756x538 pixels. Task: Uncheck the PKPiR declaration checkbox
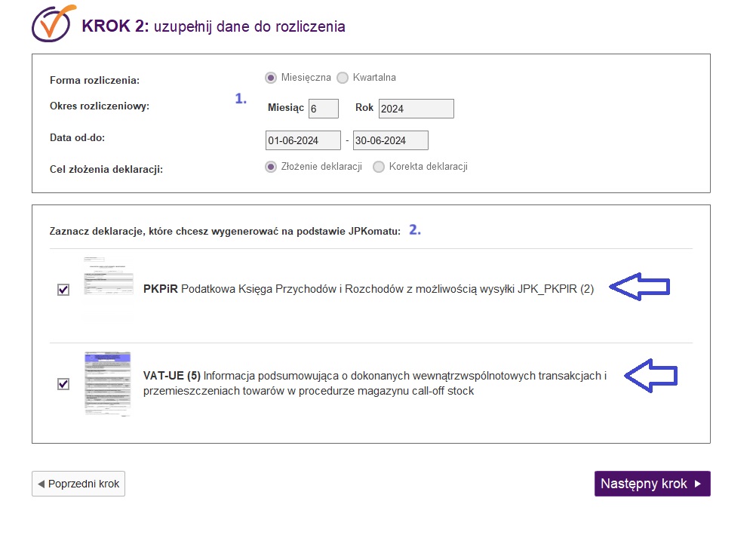tap(63, 289)
